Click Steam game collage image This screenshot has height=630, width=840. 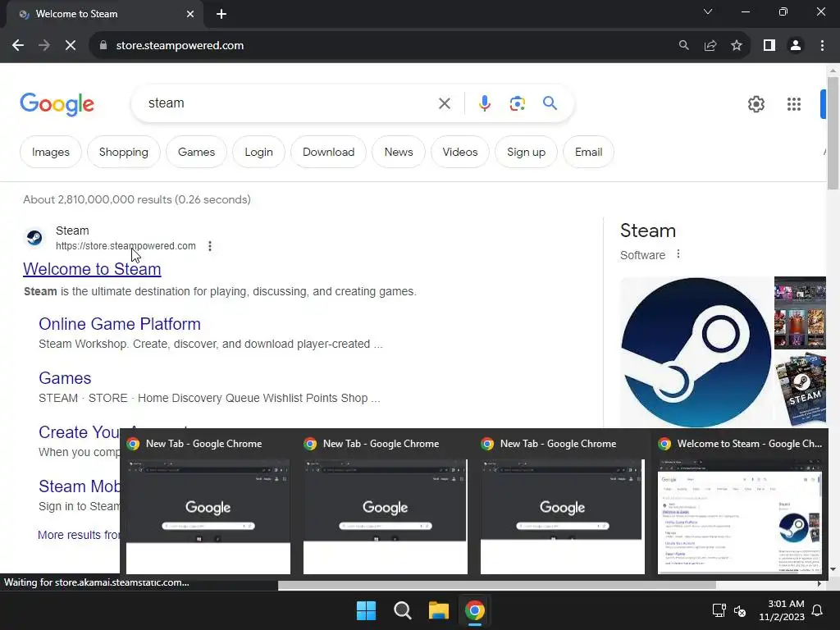coord(801,313)
